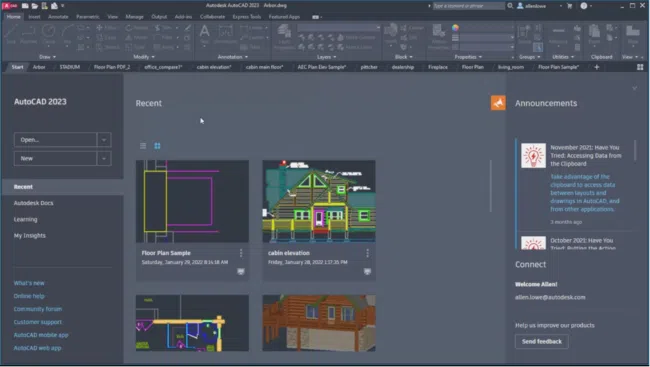Choose the Move tool in Modify panel

click(107, 28)
